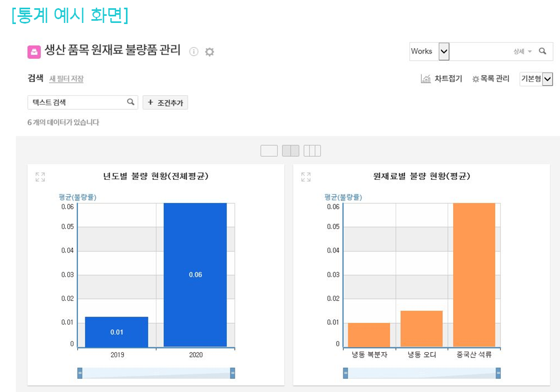
Task: Click the 조건추가 button
Action: pos(165,102)
